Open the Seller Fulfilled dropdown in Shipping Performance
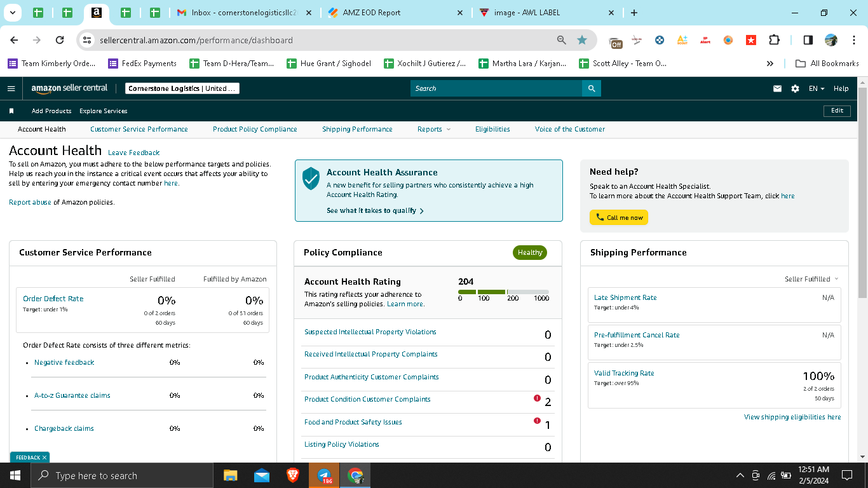Screen dimensions: 868x488 point(811,279)
